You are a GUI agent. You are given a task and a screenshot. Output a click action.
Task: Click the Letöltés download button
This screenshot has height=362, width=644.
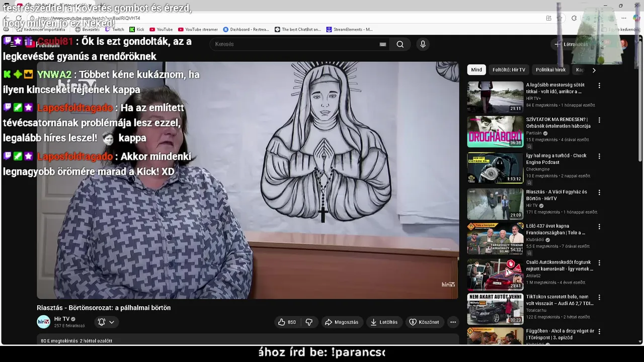coord(384,322)
